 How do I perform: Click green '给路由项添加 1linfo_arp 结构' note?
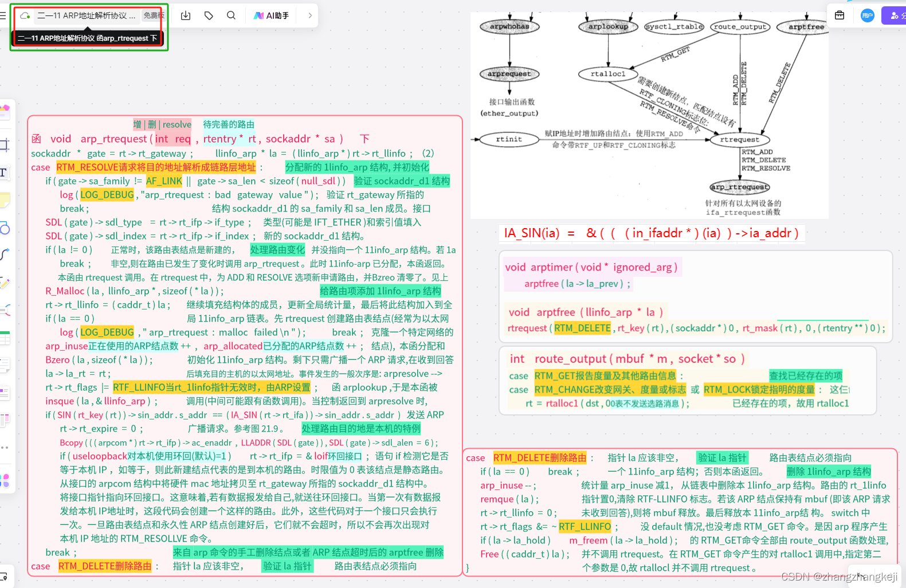381,291
